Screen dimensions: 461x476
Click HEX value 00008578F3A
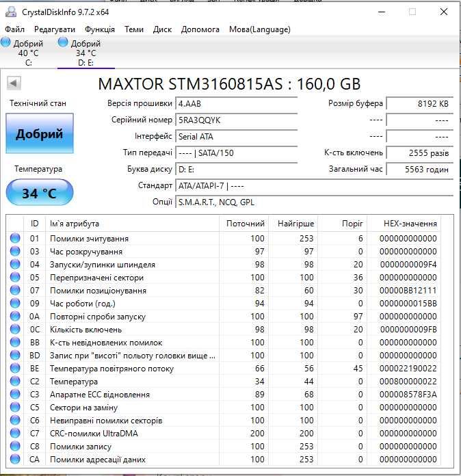pos(408,395)
